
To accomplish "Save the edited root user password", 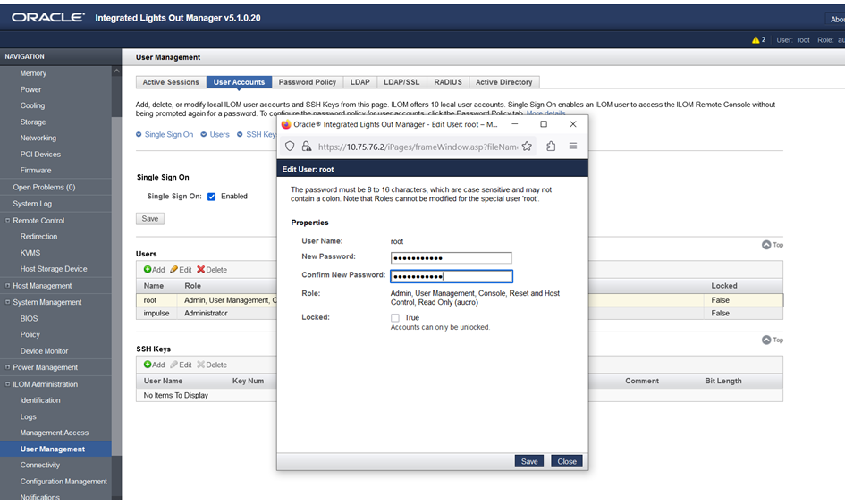I will click(x=528, y=461).
